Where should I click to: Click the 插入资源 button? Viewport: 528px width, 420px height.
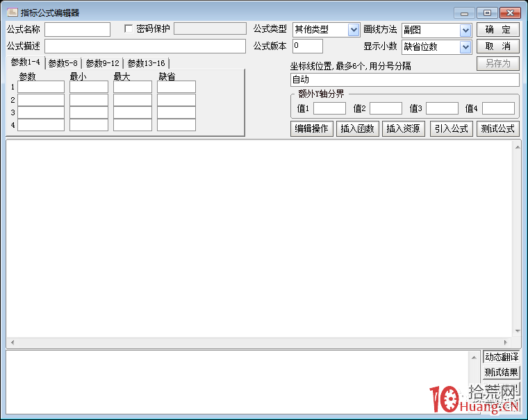(x=404, y=128)
